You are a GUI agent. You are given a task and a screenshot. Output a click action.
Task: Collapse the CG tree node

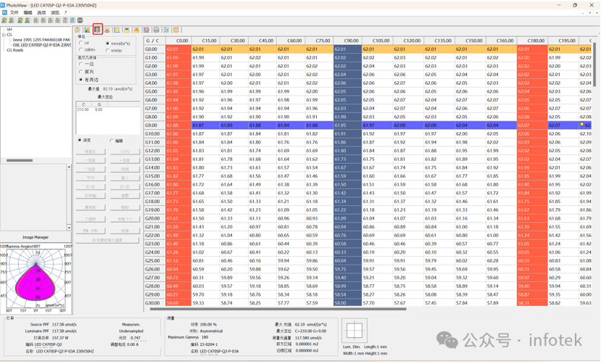coord(4,35)
